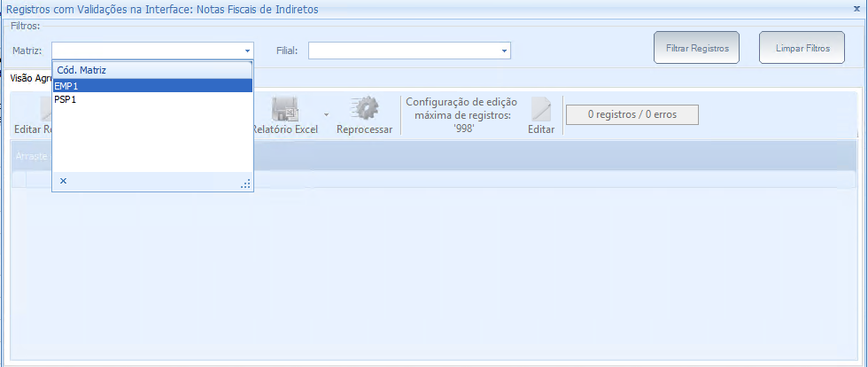Choose PSP1 from Cód. Matriz list
868x367 pixels.
pos(152,99)
